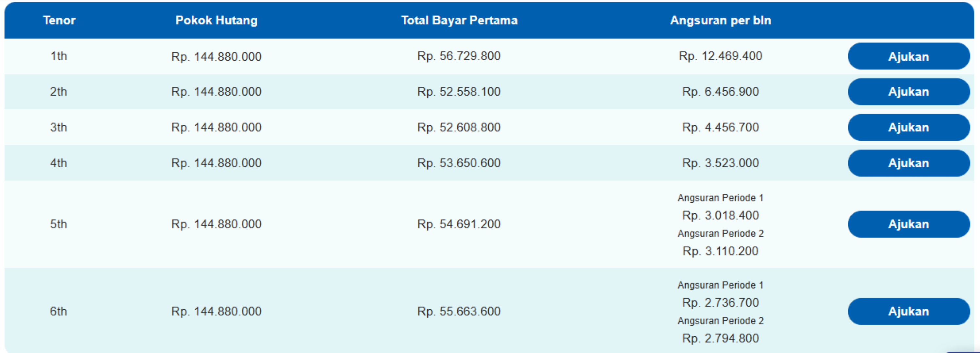Select the Rp. 56.729.800 first payment value
This screenshot has width=980, height=353.
click(x=459, y=56)
